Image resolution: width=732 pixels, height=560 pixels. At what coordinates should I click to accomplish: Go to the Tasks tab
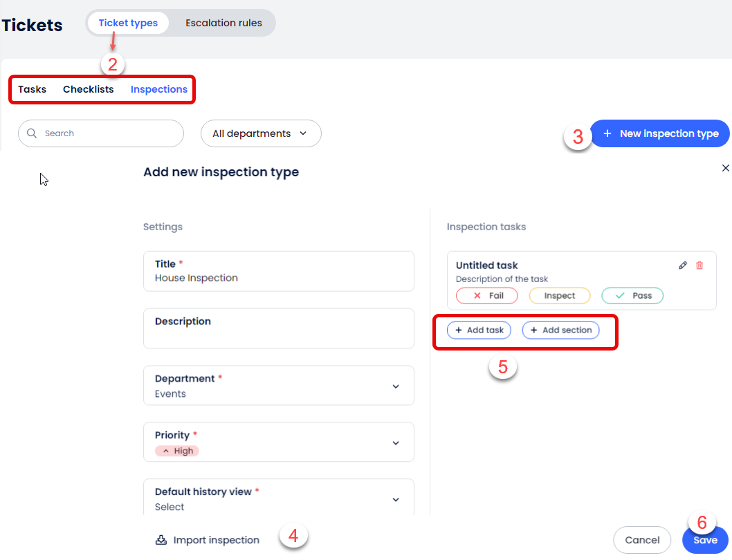click(33, 89)
